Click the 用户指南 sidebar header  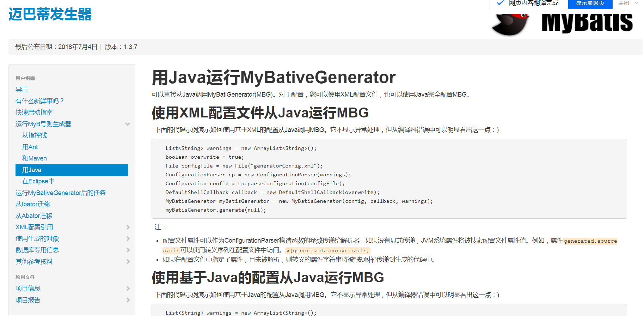pyautogui.click(x=25, y=78)
